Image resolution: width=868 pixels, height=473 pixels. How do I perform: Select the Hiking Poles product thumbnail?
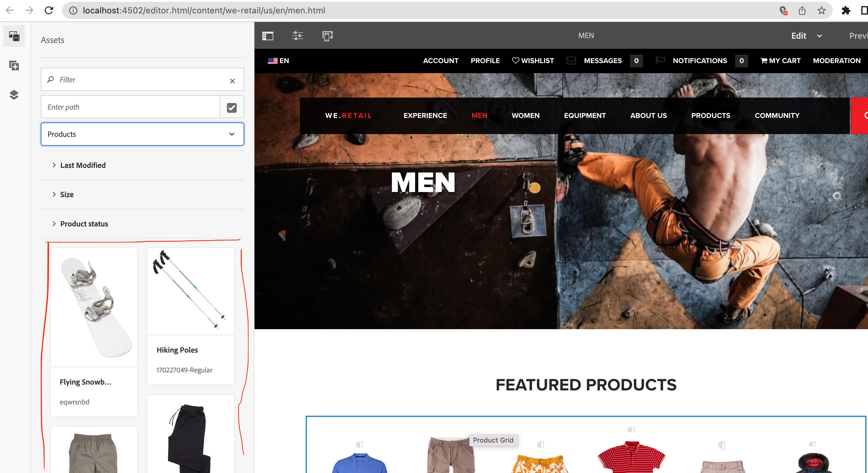[x=190, y=291]
